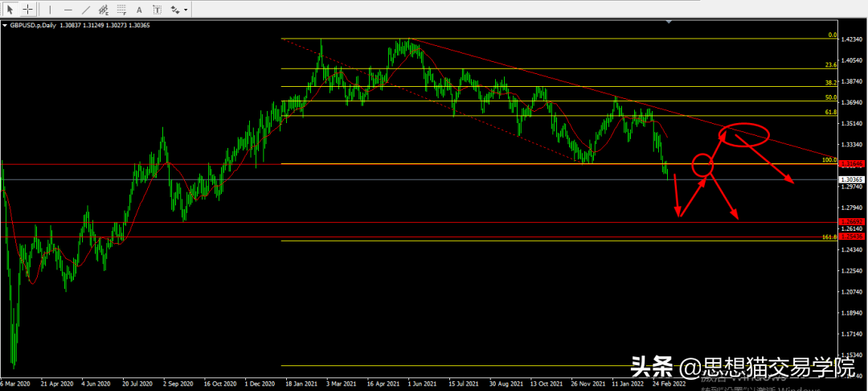
Task: Click the 2 Sep 2020 date on time axis
Action: pos(178,383)
